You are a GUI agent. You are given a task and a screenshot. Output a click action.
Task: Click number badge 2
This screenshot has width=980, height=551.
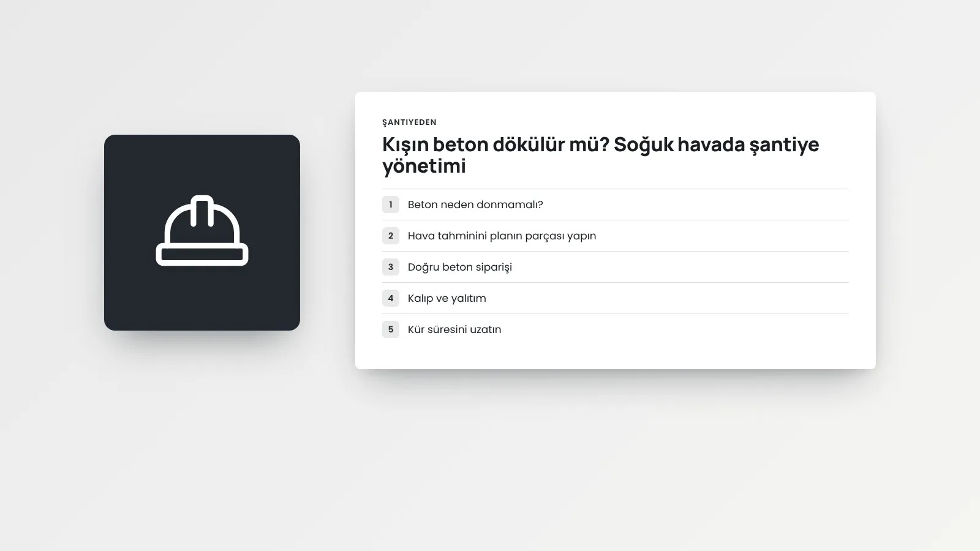391,236
